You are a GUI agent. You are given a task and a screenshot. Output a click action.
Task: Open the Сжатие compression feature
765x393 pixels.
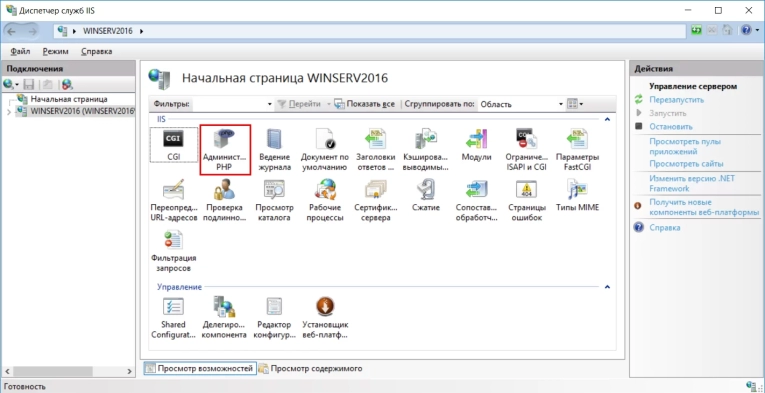tap(425, 196)
